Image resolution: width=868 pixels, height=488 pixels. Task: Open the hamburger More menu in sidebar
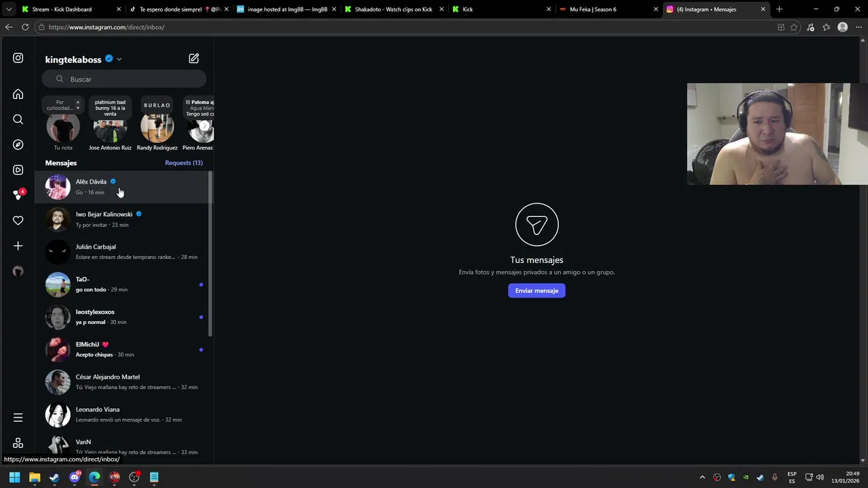[x=18, y=418]
